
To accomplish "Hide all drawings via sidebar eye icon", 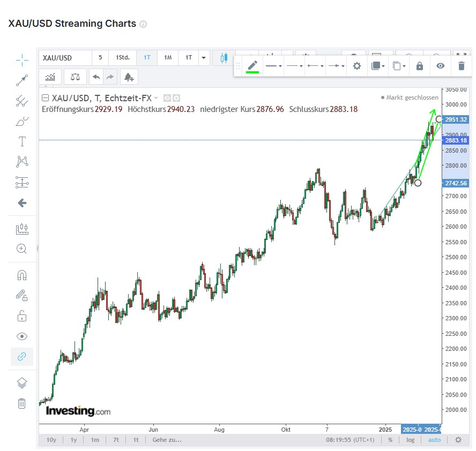I will click(x=22, y=336).
